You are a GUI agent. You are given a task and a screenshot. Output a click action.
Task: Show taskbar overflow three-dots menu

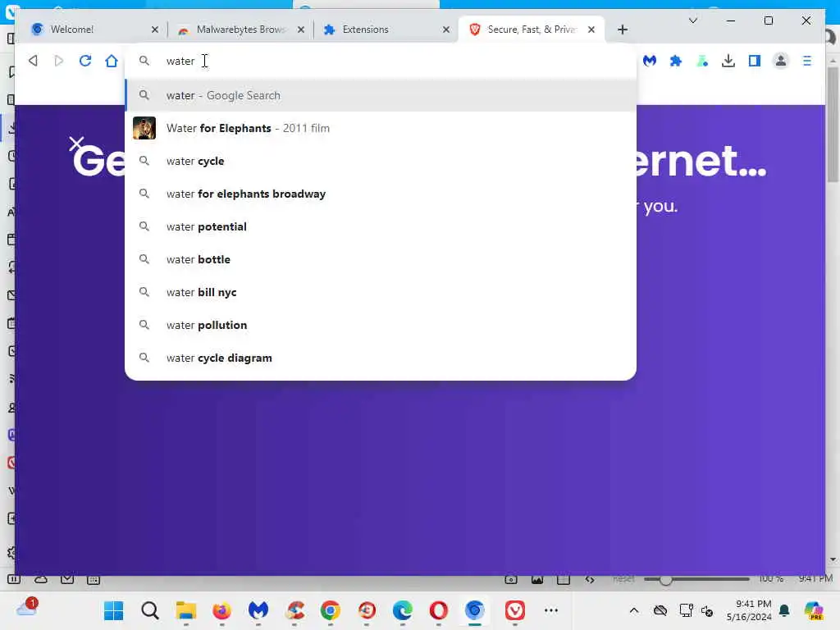[551, 610]
